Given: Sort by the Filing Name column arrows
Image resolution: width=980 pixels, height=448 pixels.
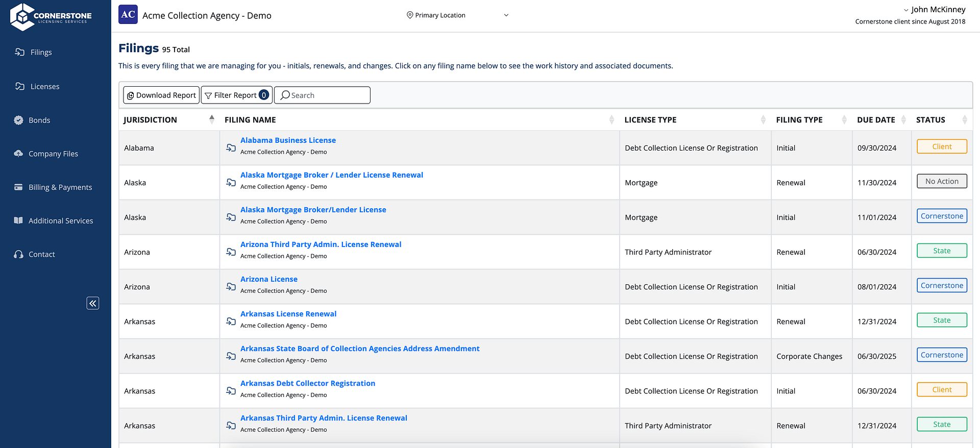Looking at the screenshot, I should 611,119.
